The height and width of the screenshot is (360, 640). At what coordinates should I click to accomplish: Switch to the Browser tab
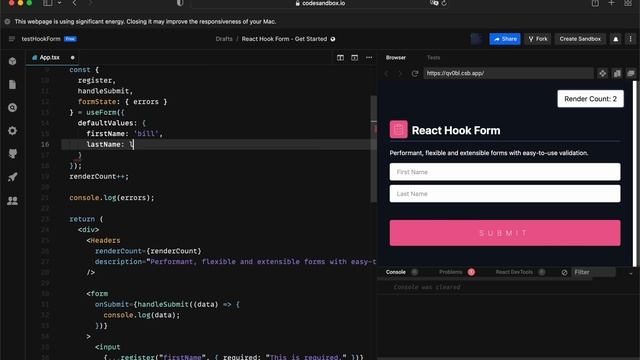(x=396, y=58)
